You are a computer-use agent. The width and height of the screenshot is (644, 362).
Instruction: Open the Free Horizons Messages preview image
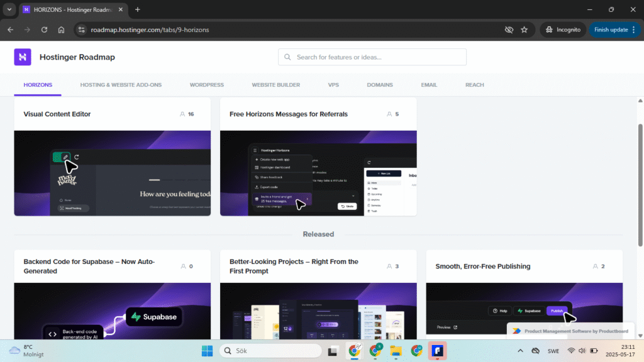click(318, 173)
